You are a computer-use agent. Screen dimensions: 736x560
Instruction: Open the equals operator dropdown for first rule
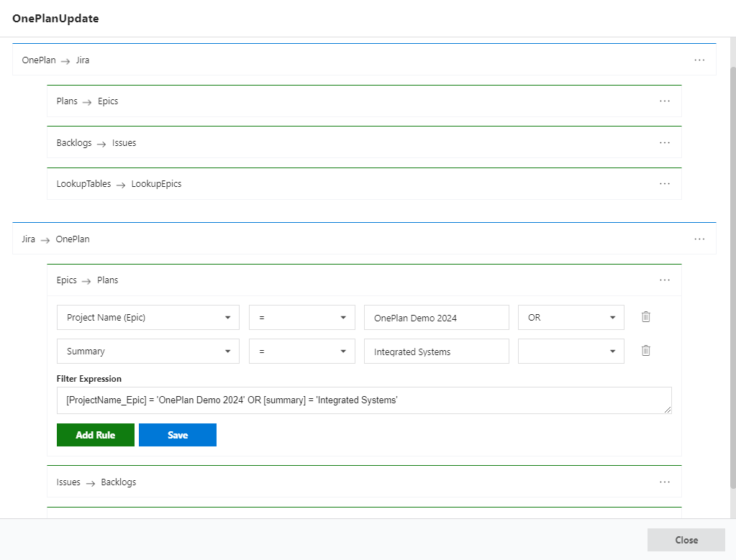click(301, 317)
